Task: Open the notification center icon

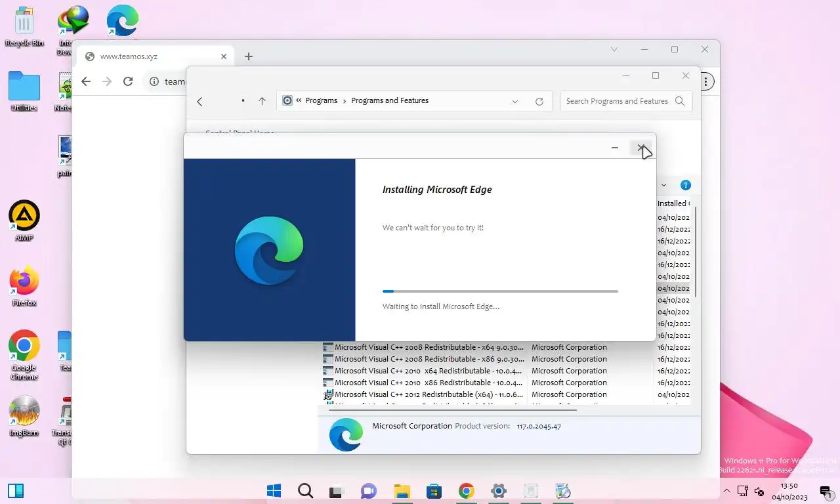Action: click(826, 491)
